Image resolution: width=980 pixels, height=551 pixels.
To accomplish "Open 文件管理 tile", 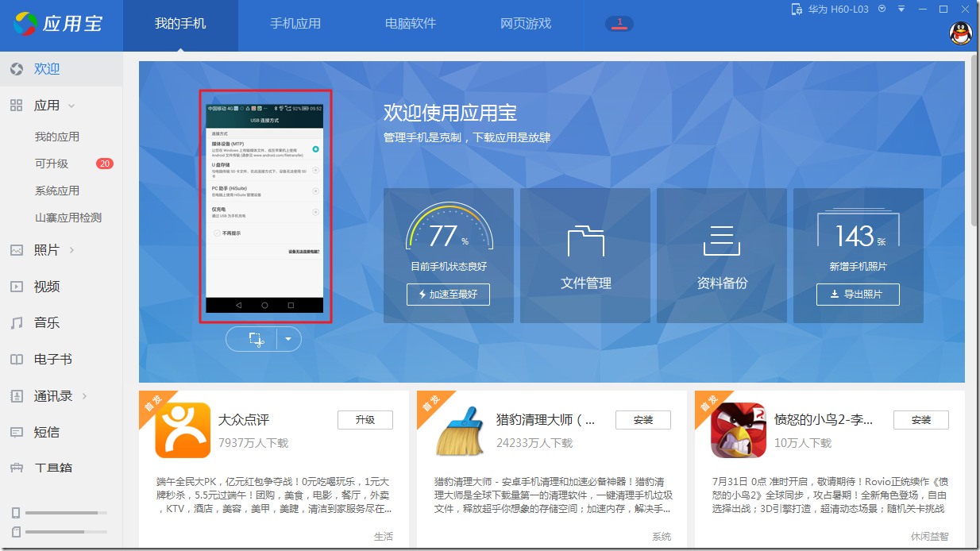I will pyautogui.click(x=585, y=256).
